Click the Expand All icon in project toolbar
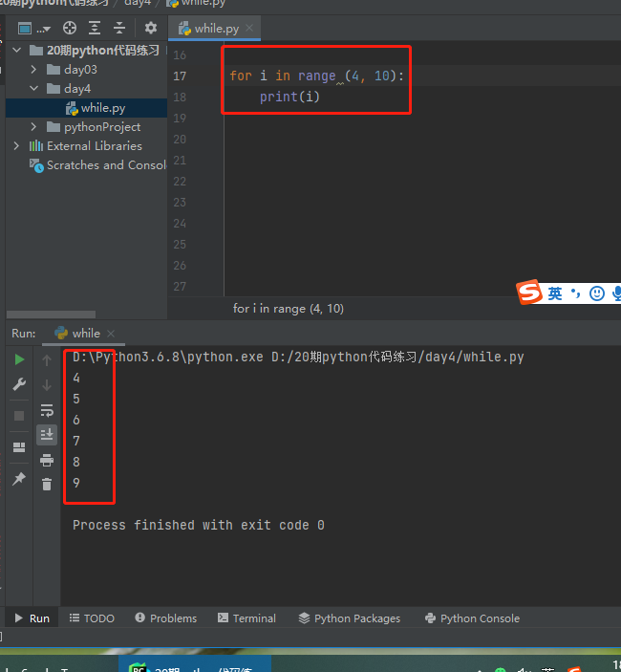621x672 pixels. point(95,29)
